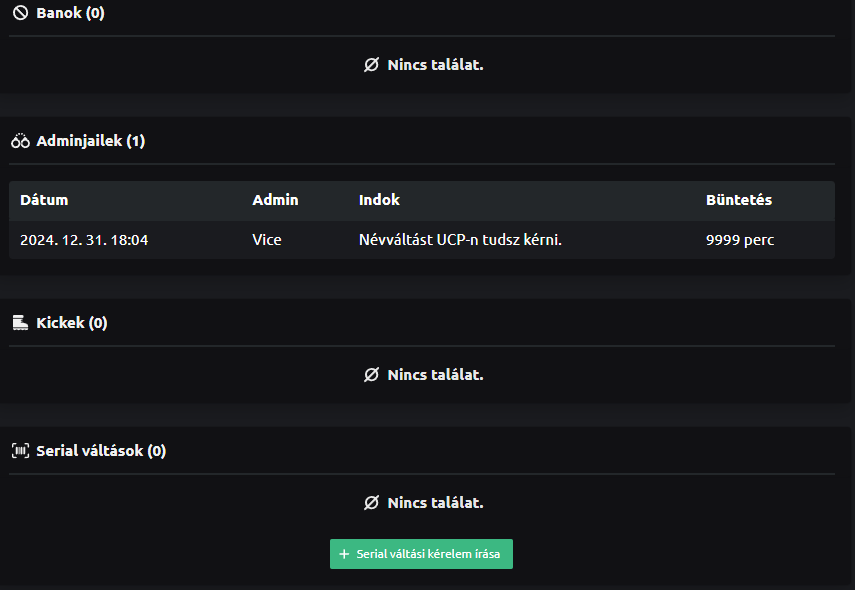Click the boot icon beside Kickek

(20, 323)
